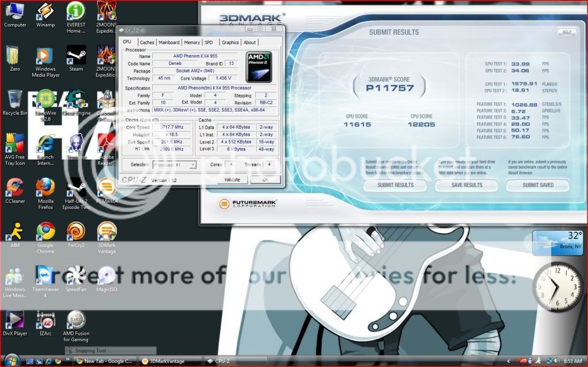Open the DivX Player shortcut

coord(15,323)
